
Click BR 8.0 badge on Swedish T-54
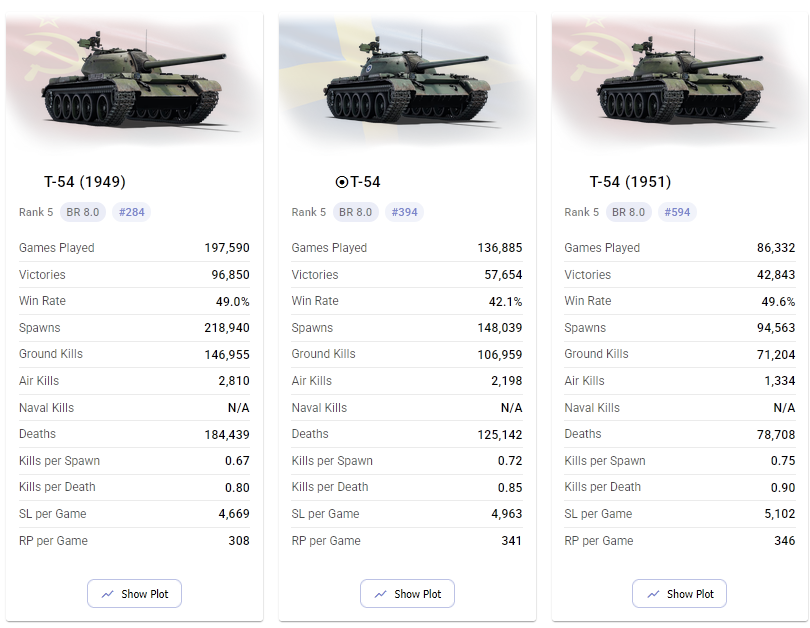click(355, 212)
